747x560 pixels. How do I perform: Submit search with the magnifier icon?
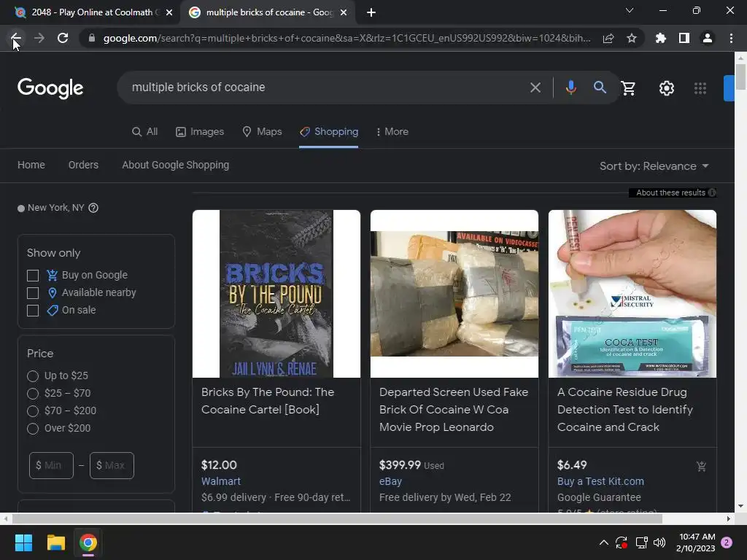[600, 87]
